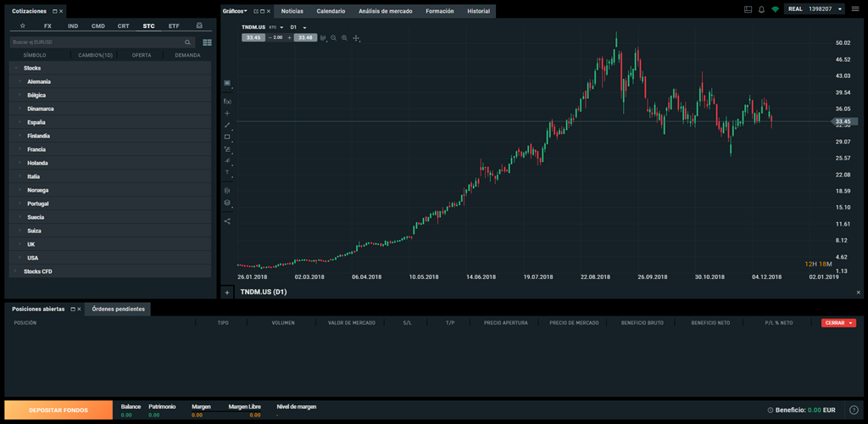Open the Órdenes pendientes tab
This screenshot has width=868, height=424.
[x=119, y=309]
